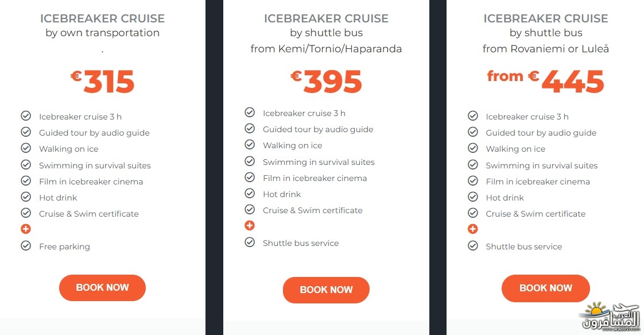Viewport: 644px width, 335px height.
Task: Click checkmark beside Walking on ice in €395 package
Action: [250, 145]
